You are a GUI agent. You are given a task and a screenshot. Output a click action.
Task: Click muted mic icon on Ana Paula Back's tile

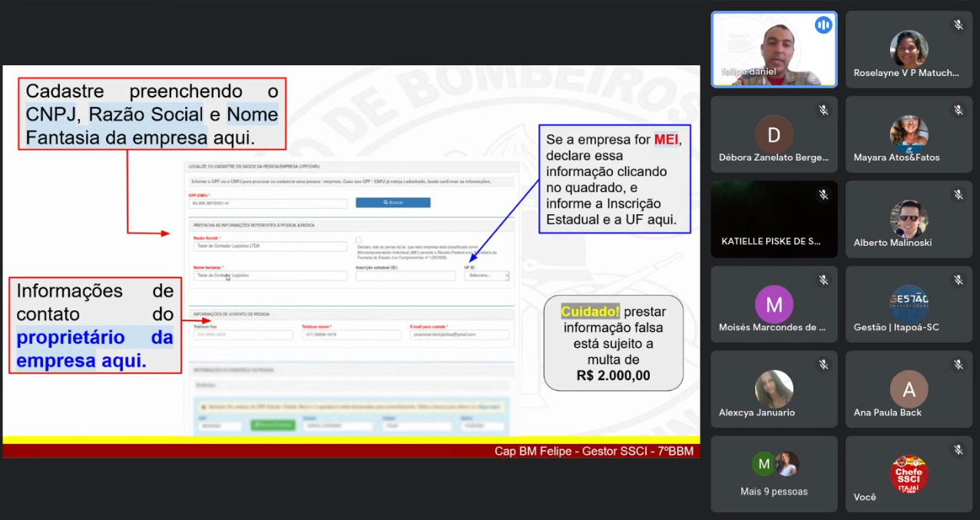958,365
